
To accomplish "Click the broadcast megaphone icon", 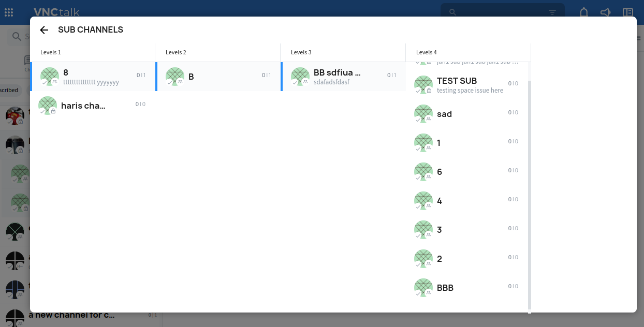I will click(606, 12).
